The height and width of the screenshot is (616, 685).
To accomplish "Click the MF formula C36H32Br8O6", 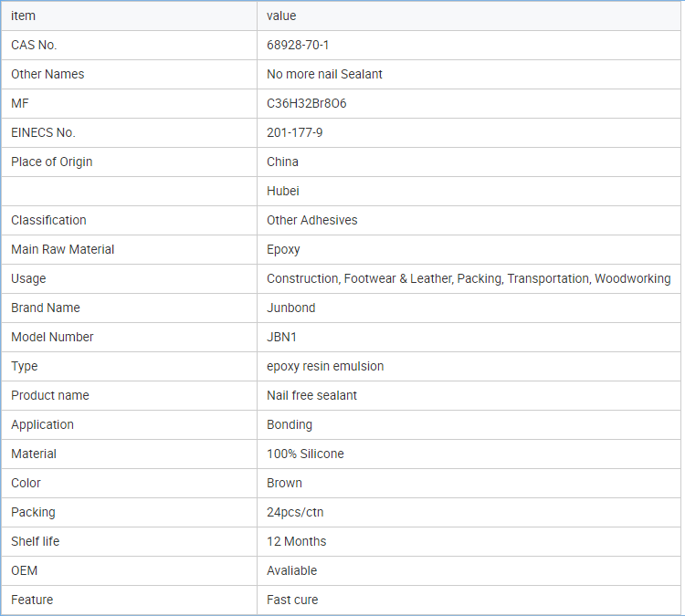I will 306,103.
